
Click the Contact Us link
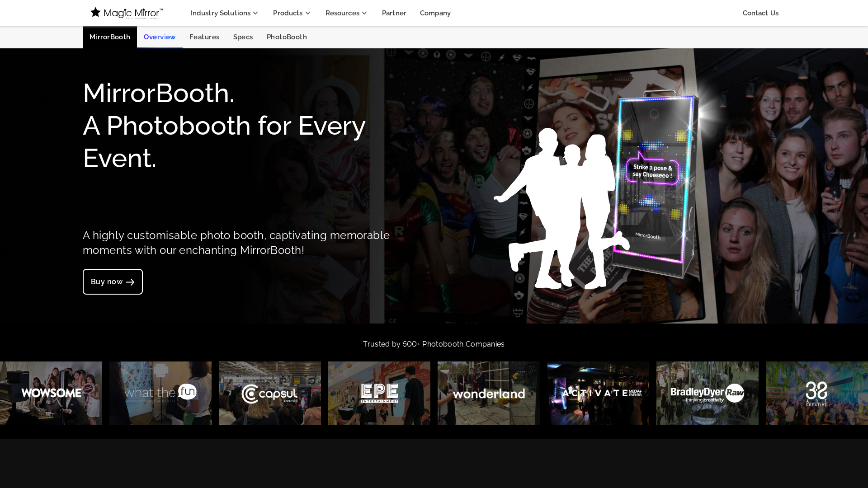[x=760, y=13]
